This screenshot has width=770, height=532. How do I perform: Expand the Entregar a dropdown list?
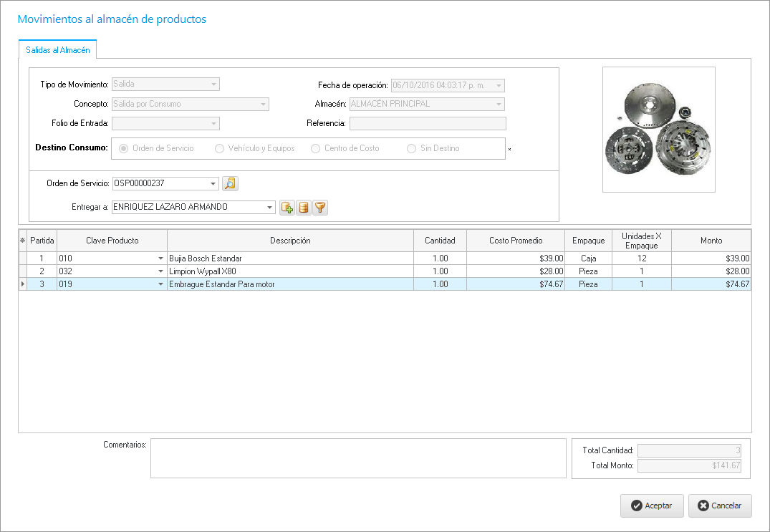pos(270,208)
